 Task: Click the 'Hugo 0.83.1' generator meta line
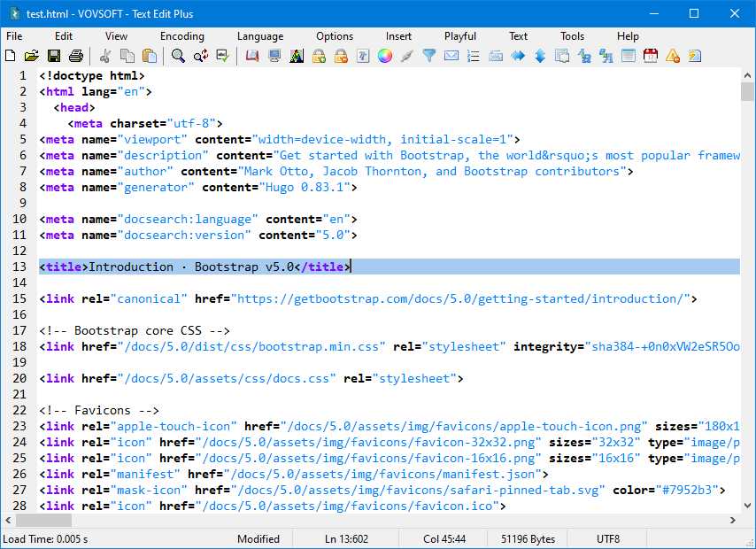point(198,187)
